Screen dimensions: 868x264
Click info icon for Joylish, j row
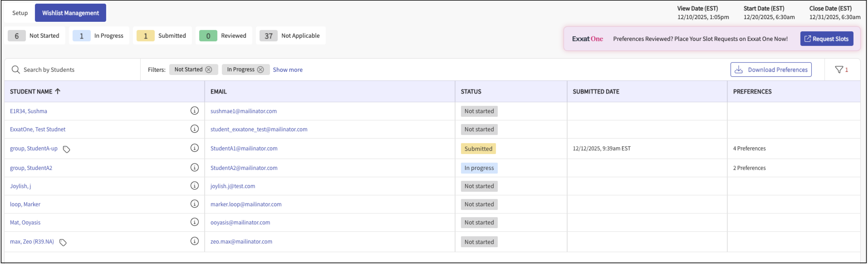(x=194, y=186)
